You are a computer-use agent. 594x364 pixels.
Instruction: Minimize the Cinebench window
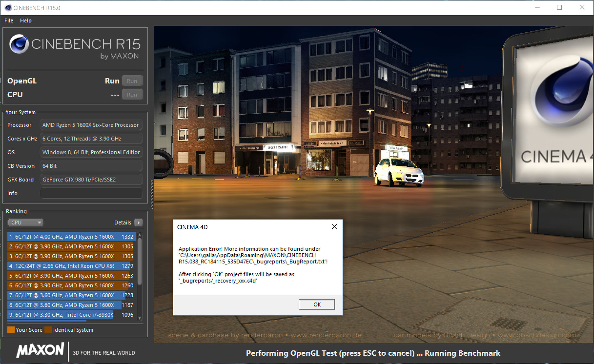(537, 7)
